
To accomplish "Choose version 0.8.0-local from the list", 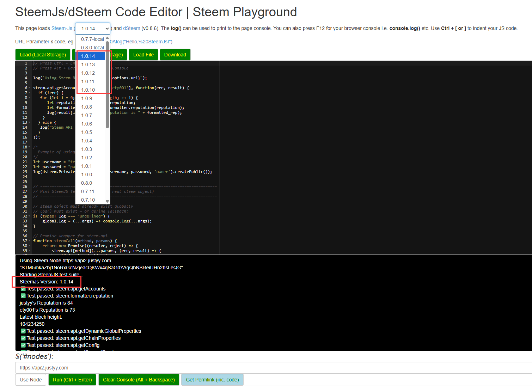I will tap(91, 48).
